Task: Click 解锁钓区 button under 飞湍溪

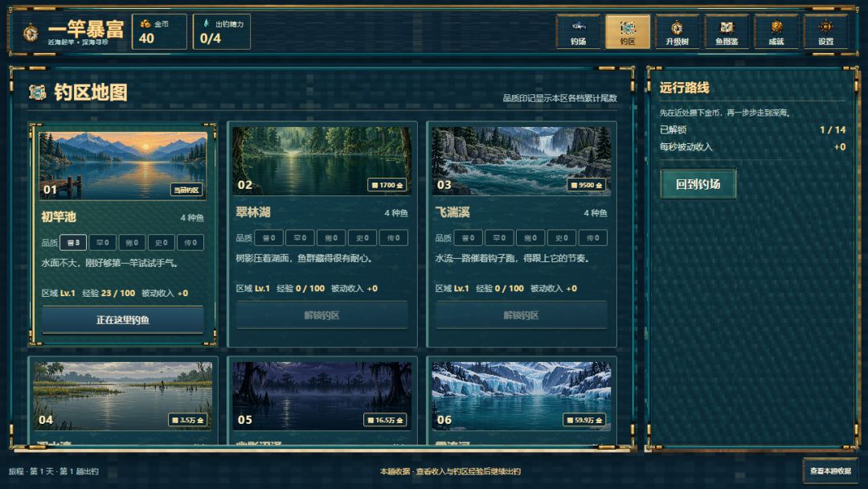Action: pyautogui.click(x=521, y=315)
